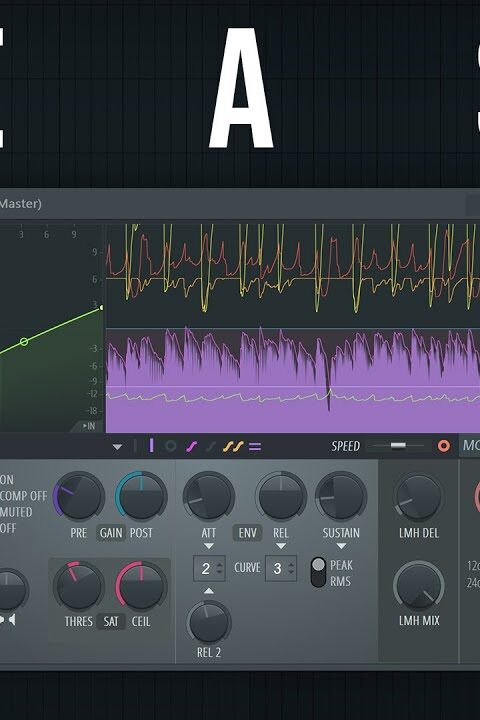The image size is (480, 720).
Task: Click the purple level waveform display
Action: tap(293, 380)
